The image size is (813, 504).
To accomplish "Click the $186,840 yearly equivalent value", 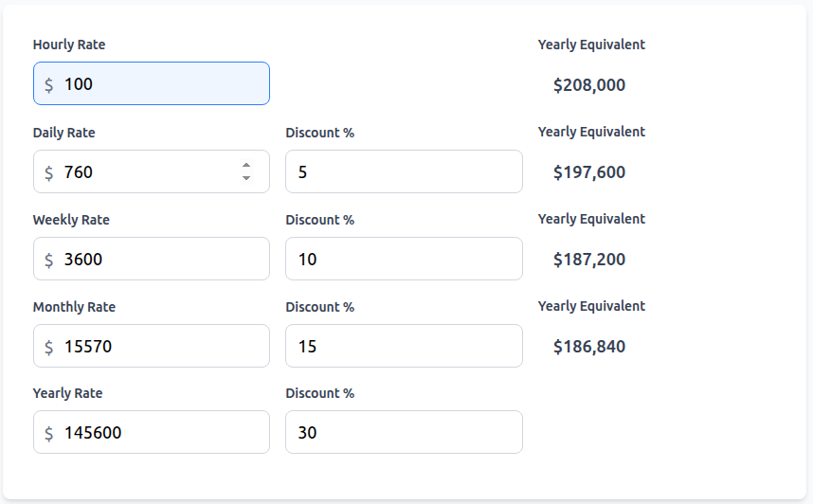I will coord(589,347).
